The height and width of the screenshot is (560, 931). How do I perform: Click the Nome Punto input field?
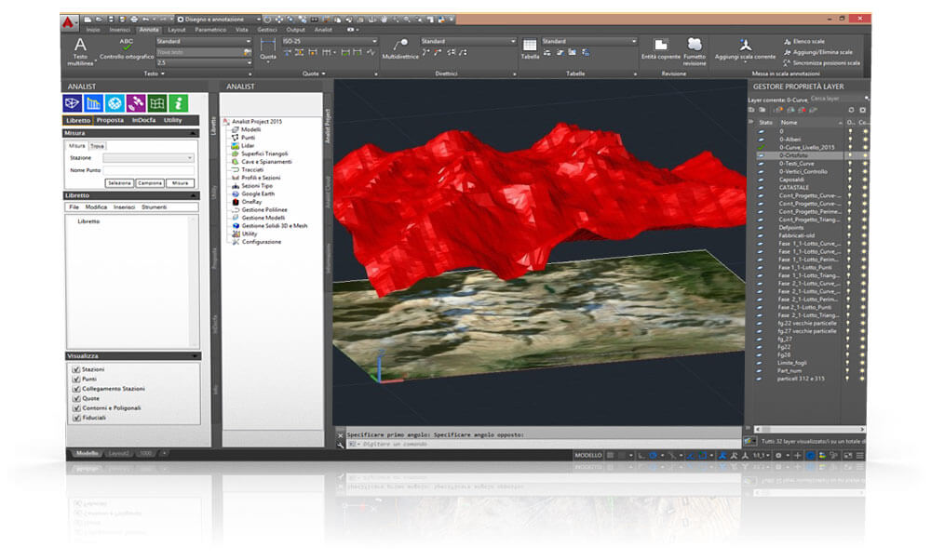[148, 170]
